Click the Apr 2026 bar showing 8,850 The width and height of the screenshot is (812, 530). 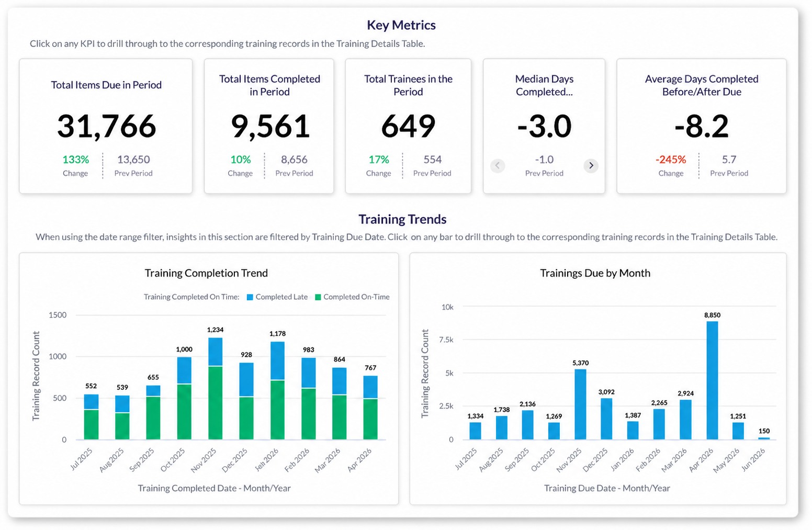tap(712, 380)
